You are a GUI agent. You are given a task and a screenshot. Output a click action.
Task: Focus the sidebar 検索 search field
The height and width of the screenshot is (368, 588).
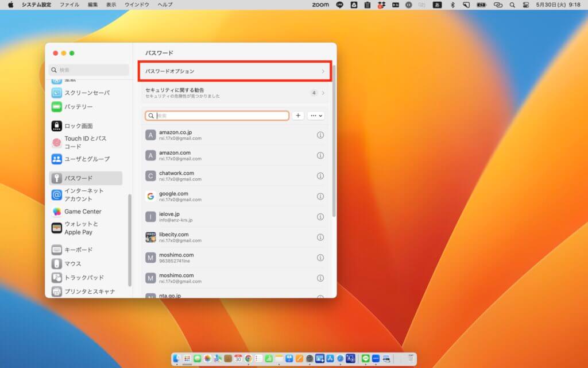pyautogui.click(x=89, y=70)
